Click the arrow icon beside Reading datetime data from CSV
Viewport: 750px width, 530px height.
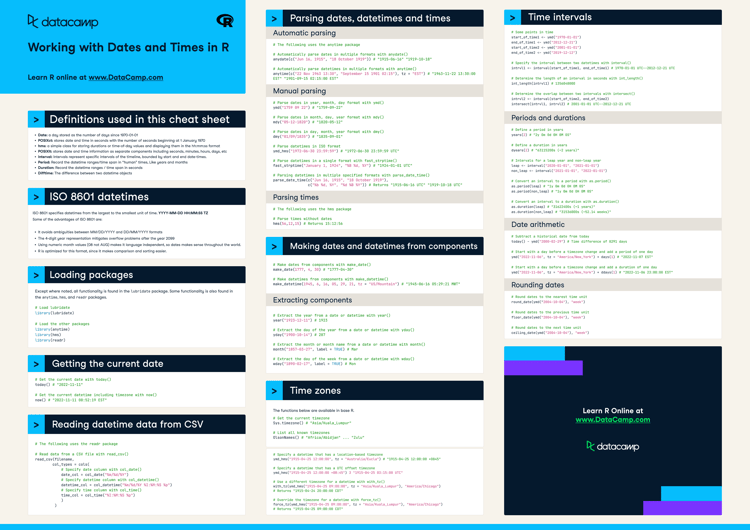(36, 424)
